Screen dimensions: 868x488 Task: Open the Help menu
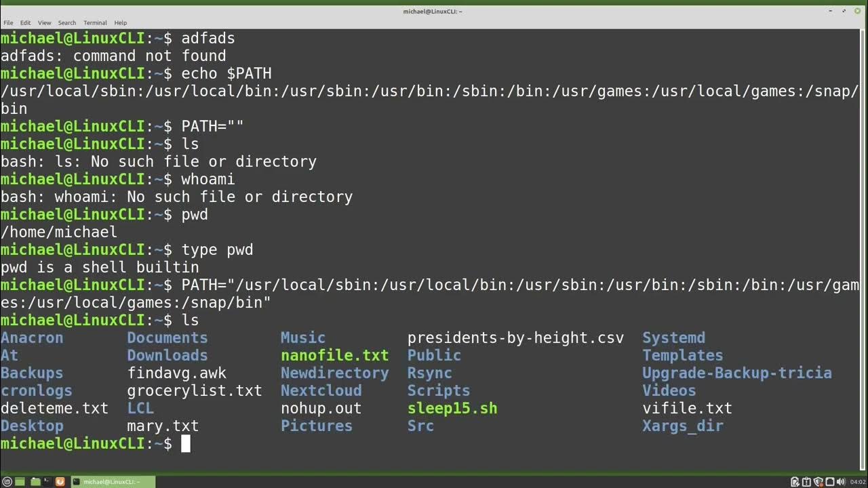pyautogui.click(x=121, y=23)
